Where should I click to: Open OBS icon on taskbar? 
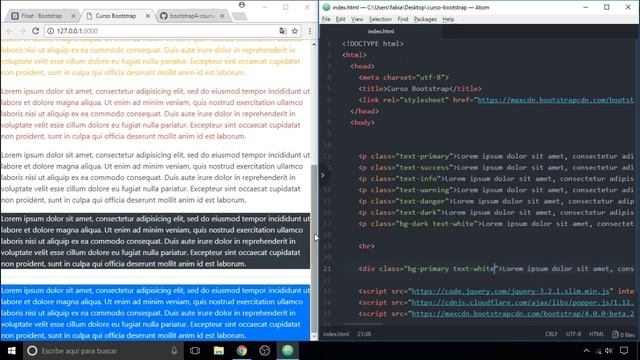point(264,351)
